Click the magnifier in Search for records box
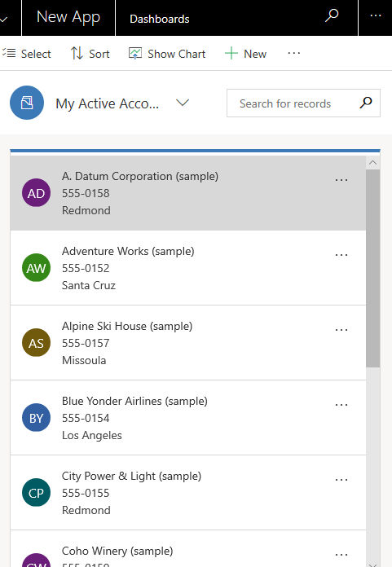392x567 pixels. pyautogui.click(x=366, y=103)
